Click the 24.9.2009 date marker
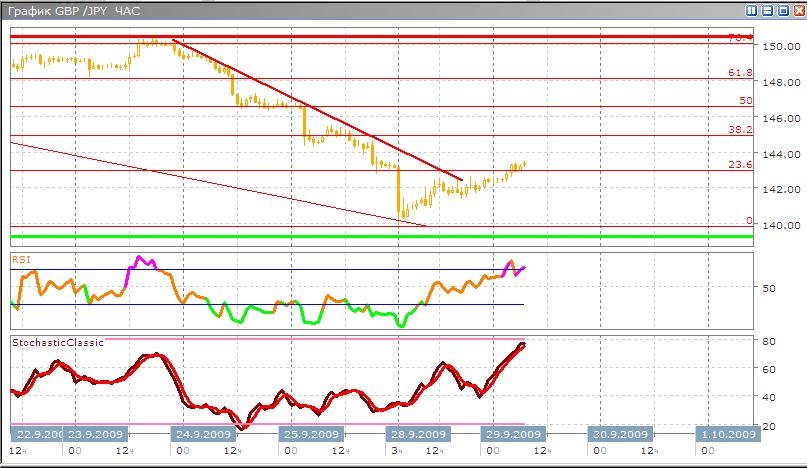 [x=203, y=435]
